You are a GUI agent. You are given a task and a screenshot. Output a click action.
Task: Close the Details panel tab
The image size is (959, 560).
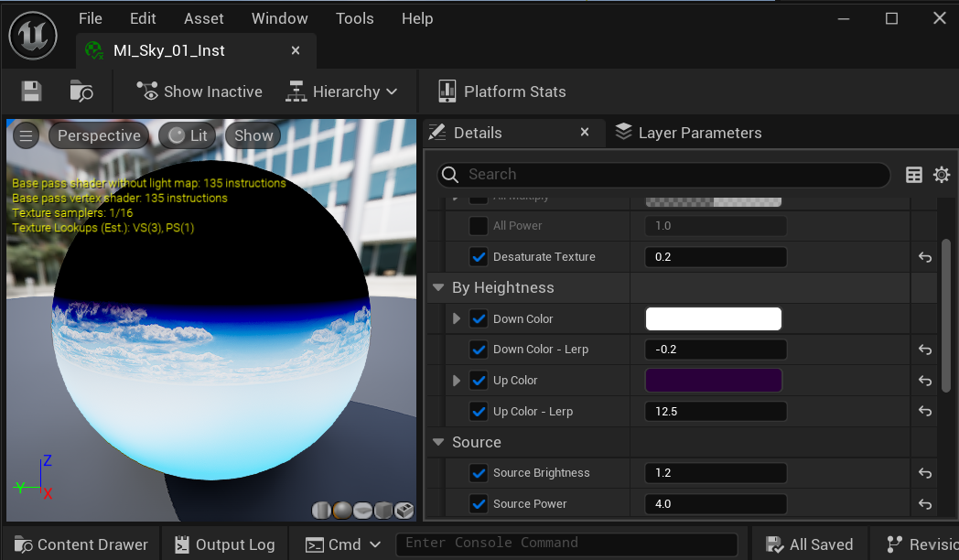tap(585, 132)
